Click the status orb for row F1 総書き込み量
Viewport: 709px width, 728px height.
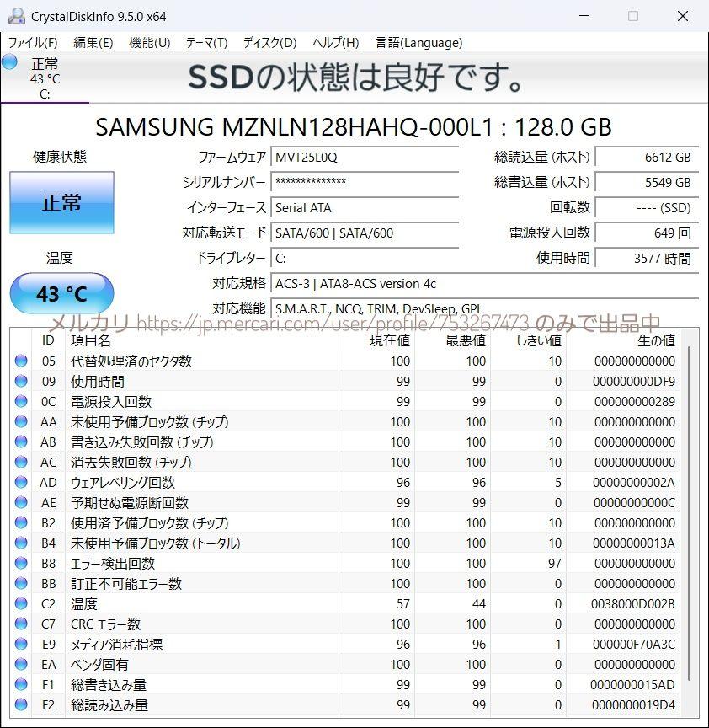pyautogui.click(x=21, y=684)
